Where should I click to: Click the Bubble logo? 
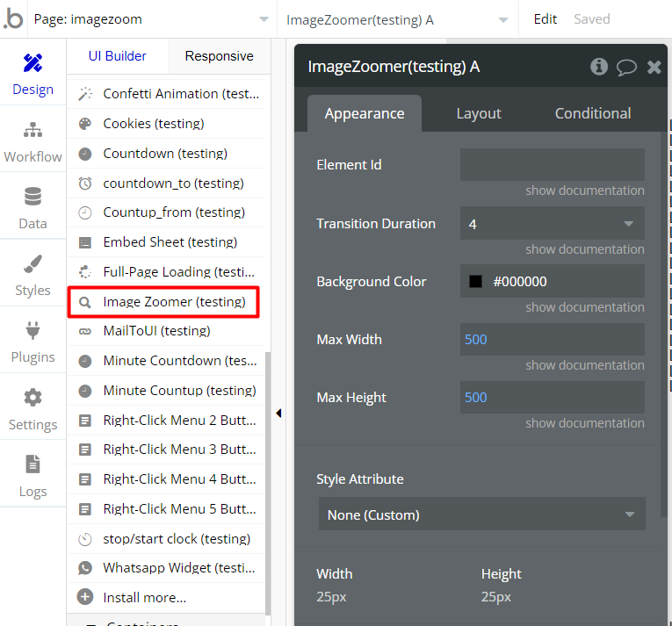coord(13,18)
